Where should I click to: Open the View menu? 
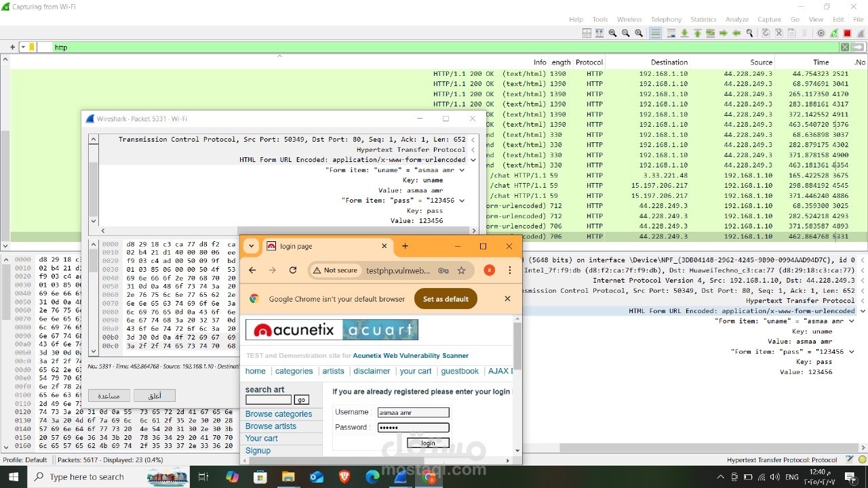click(816, 19)
